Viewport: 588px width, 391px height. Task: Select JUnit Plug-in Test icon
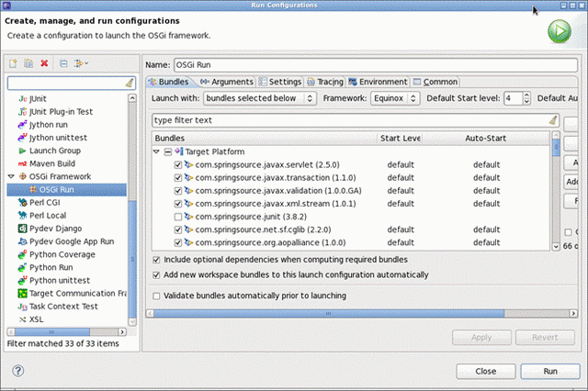tap(23, 112)
